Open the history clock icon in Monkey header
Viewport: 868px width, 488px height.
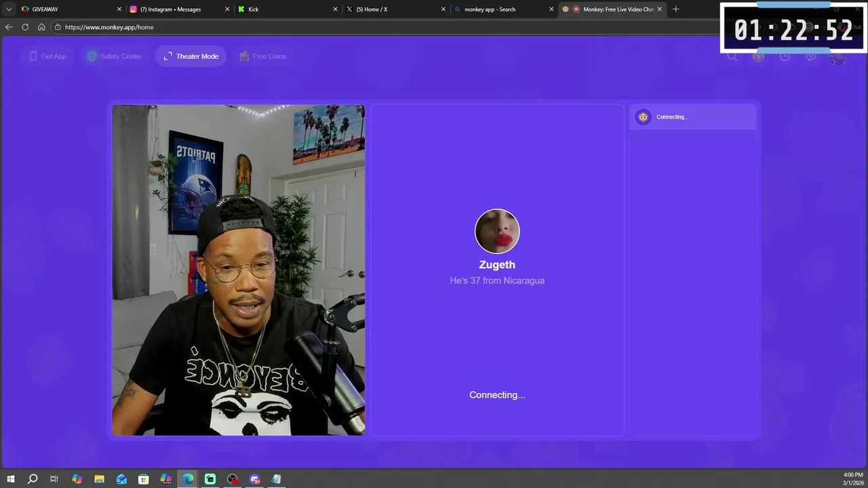(785, 56)
